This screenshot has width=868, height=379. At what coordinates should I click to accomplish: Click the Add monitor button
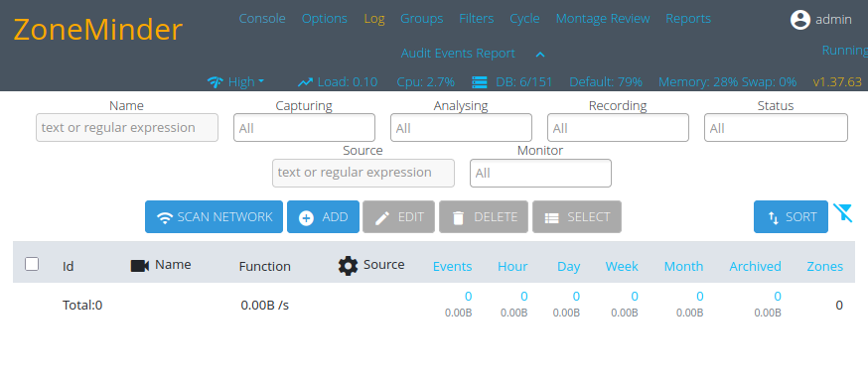coord(324,217)
